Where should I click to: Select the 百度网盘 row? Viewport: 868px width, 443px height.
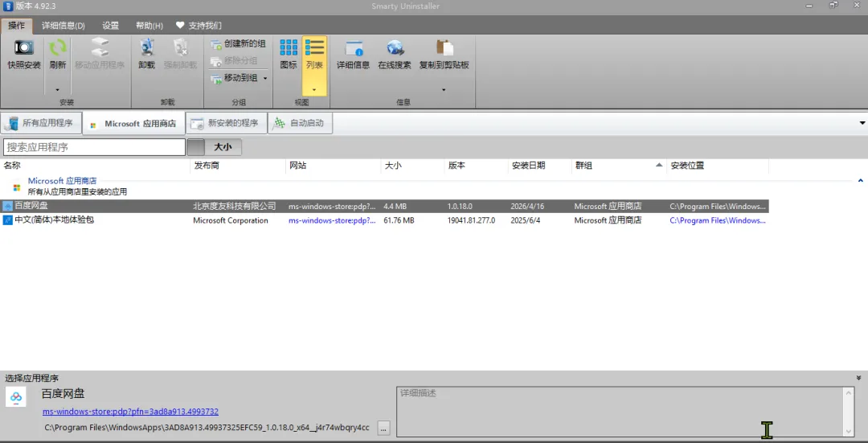pyautogui.click(x=385, y=206)
